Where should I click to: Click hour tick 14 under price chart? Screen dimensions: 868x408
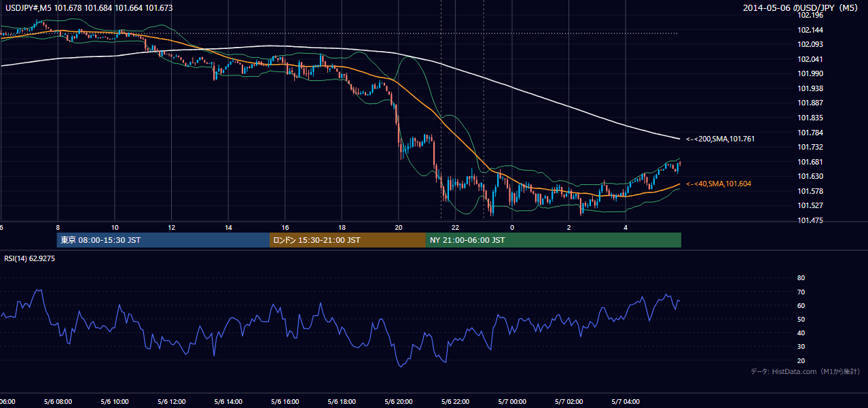click(x=228, y=227)
